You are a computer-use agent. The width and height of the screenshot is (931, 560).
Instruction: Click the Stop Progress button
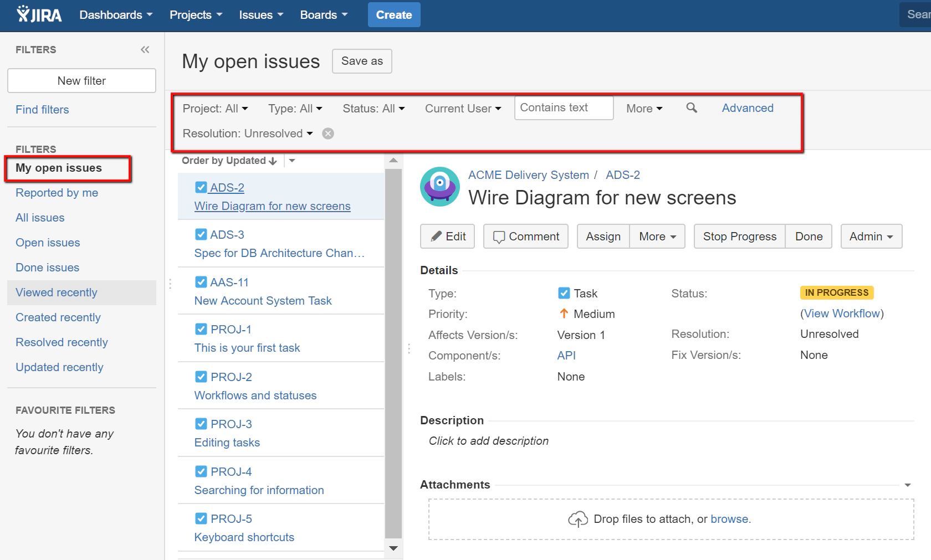739,236
